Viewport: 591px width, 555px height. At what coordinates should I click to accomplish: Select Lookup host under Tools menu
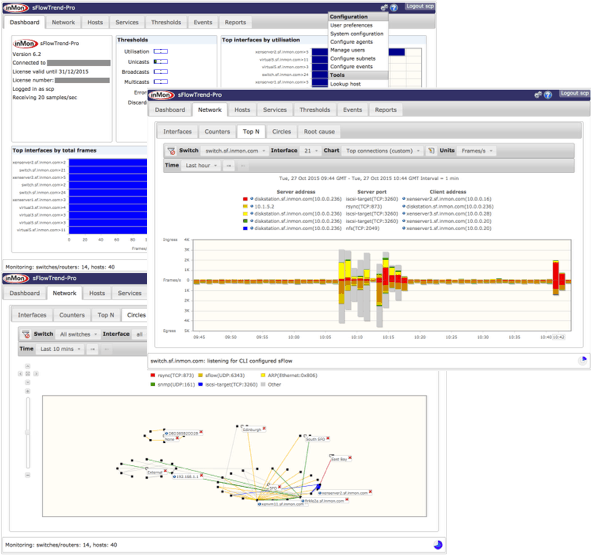tap(345, 84)
